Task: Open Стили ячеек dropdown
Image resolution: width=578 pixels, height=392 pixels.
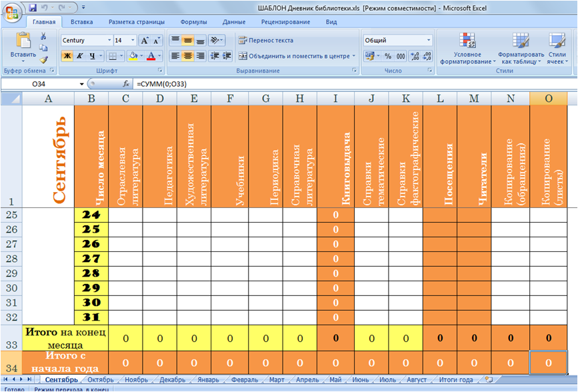Action: [557, 48]
